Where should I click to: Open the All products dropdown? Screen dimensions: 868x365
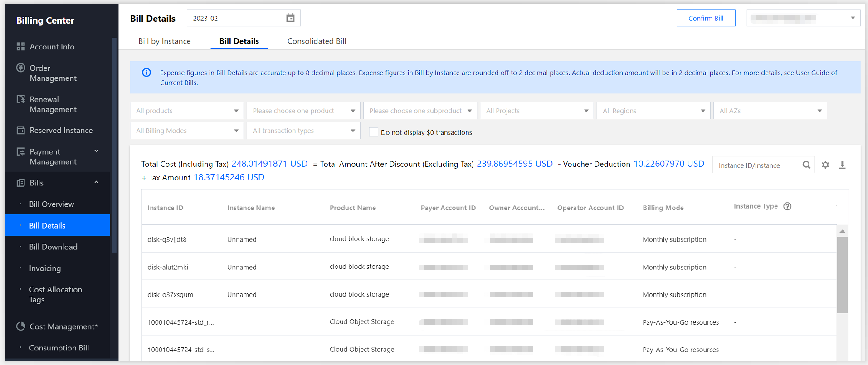click(x=187, y=111)
